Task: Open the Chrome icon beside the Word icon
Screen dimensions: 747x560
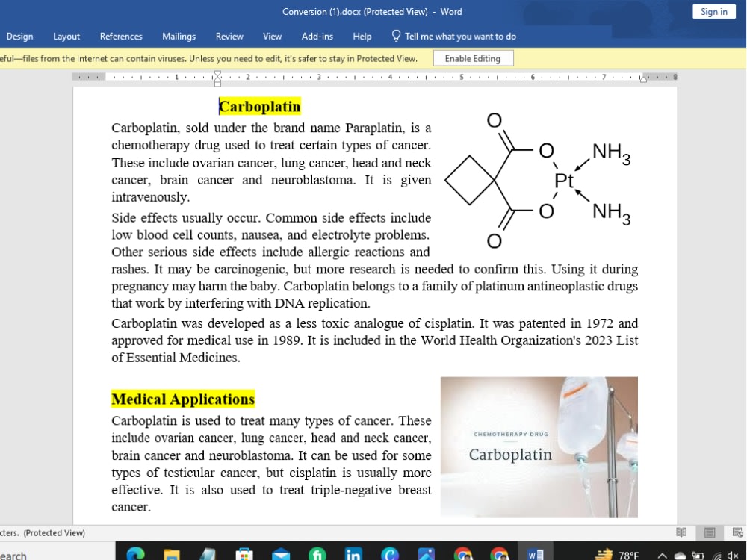Action: pos(499,554)
